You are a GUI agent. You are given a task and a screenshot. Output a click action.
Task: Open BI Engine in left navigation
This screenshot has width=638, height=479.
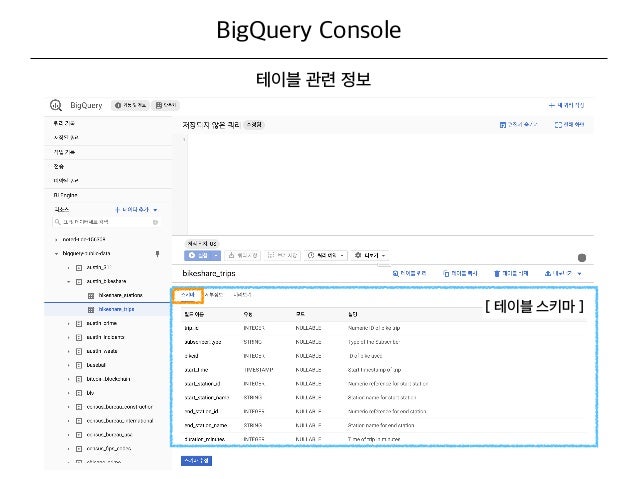coord(65,195)
